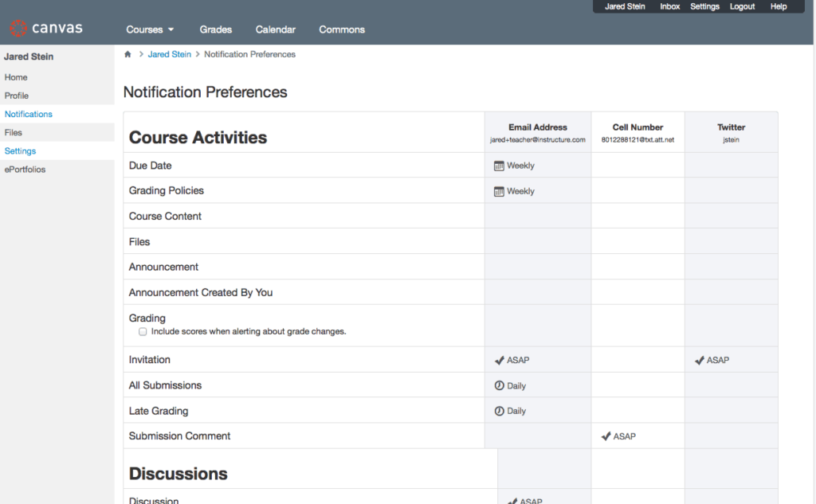Open the Calendar section

(x=275, y=29)
